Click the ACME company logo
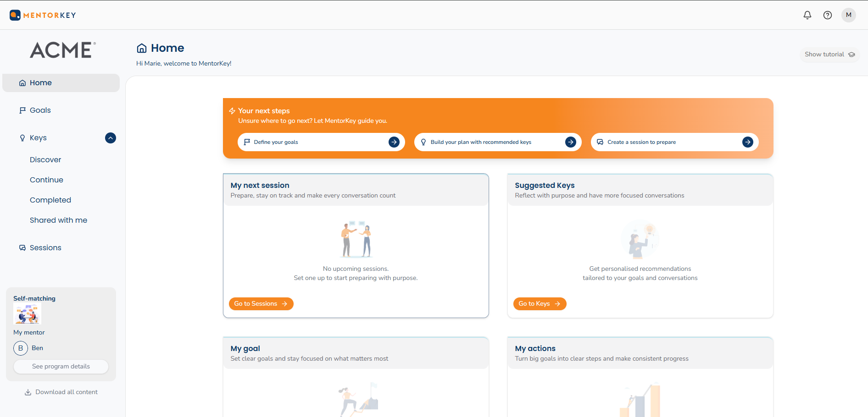The width and height of the screenshot is (868, 417). (x=63, y=50)
